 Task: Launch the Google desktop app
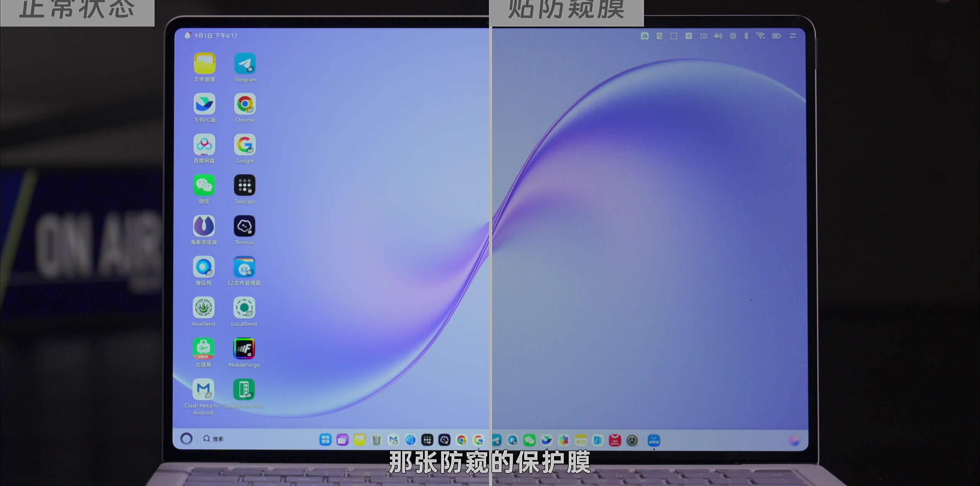[x=245, y=145]
